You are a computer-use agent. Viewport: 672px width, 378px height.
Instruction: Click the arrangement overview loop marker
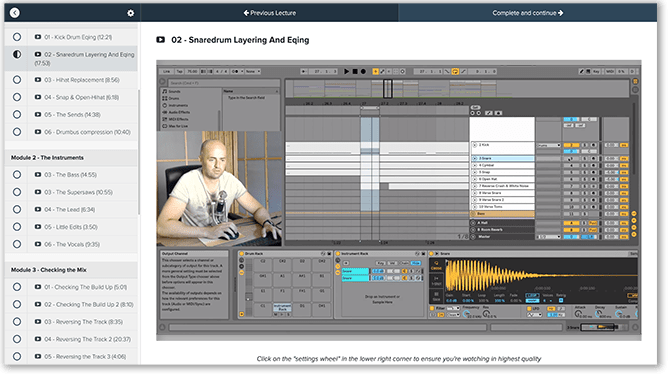(x=387, y=89)
